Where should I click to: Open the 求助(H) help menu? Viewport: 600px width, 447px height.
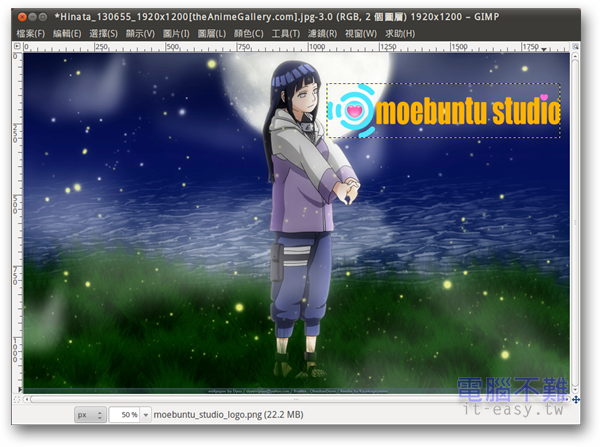[x=401, y=34]
